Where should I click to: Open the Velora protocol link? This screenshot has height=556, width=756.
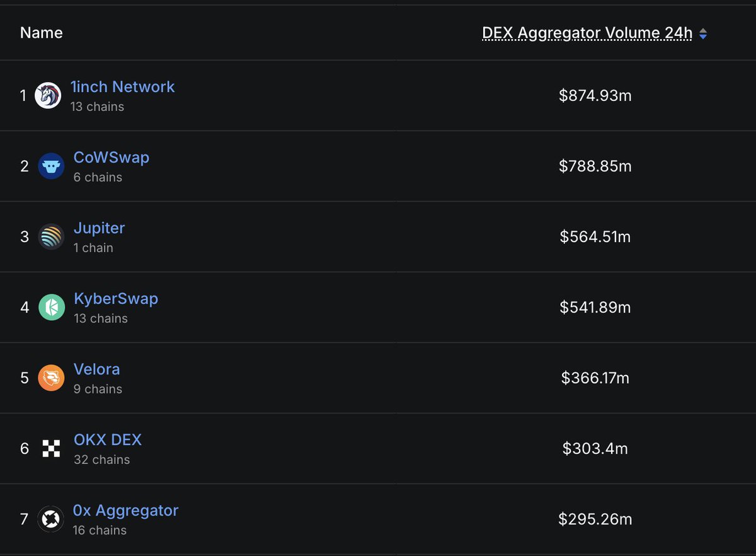pos(97,369)
